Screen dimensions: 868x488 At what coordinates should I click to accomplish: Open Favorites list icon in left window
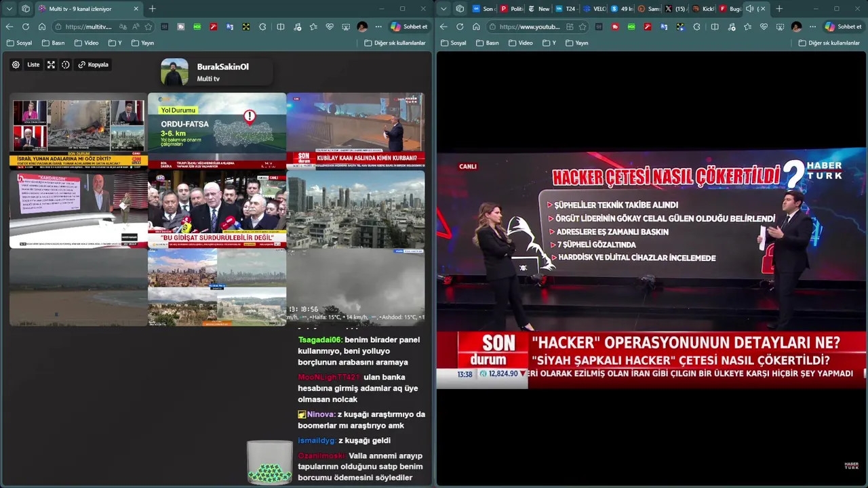313,26
